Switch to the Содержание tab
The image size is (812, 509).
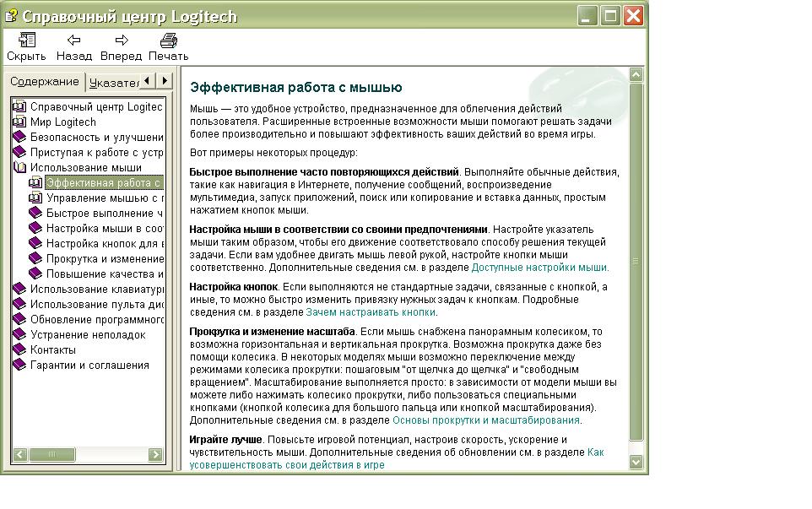[45, 81]
